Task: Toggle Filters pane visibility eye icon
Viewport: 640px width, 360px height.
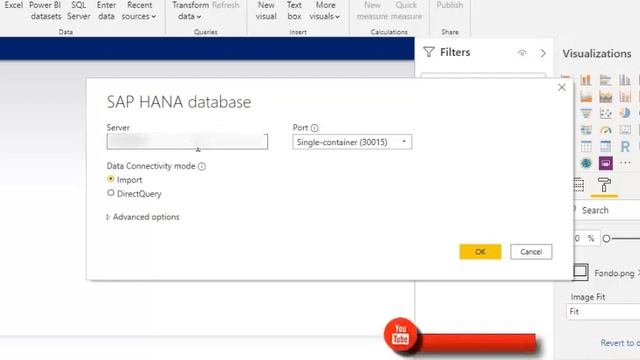Action: pyautogui.click(x=522, y=53)
